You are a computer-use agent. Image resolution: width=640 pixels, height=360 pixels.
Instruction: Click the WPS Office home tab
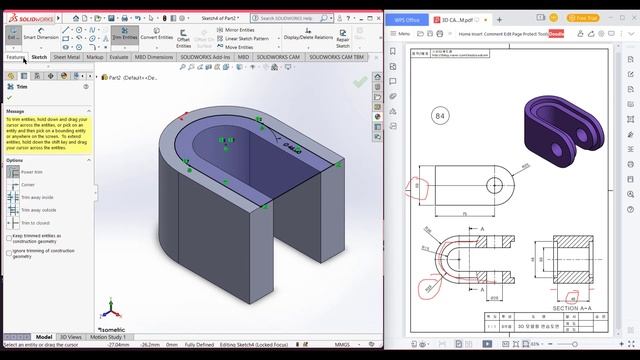pos(407,20)
